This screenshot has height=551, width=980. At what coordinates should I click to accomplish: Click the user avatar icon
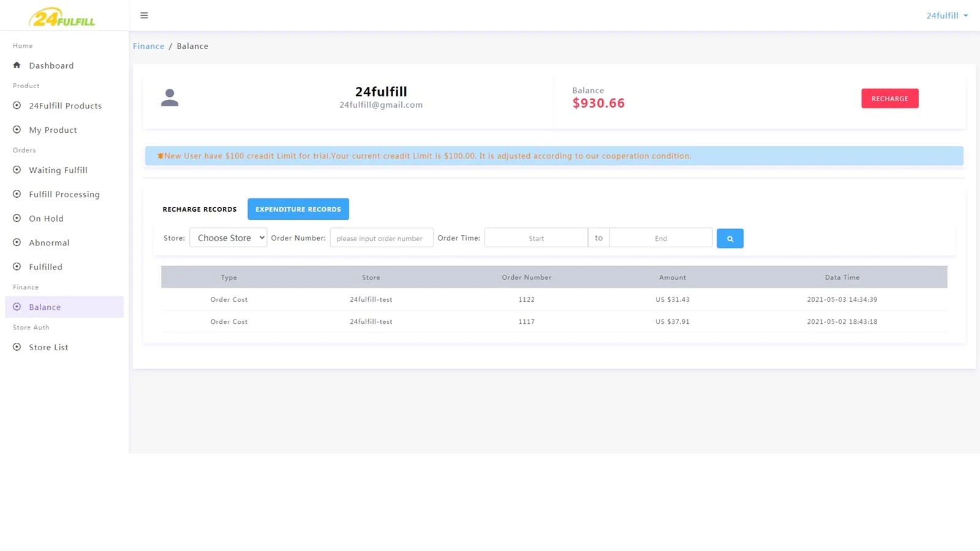click(x=170, y=97)
